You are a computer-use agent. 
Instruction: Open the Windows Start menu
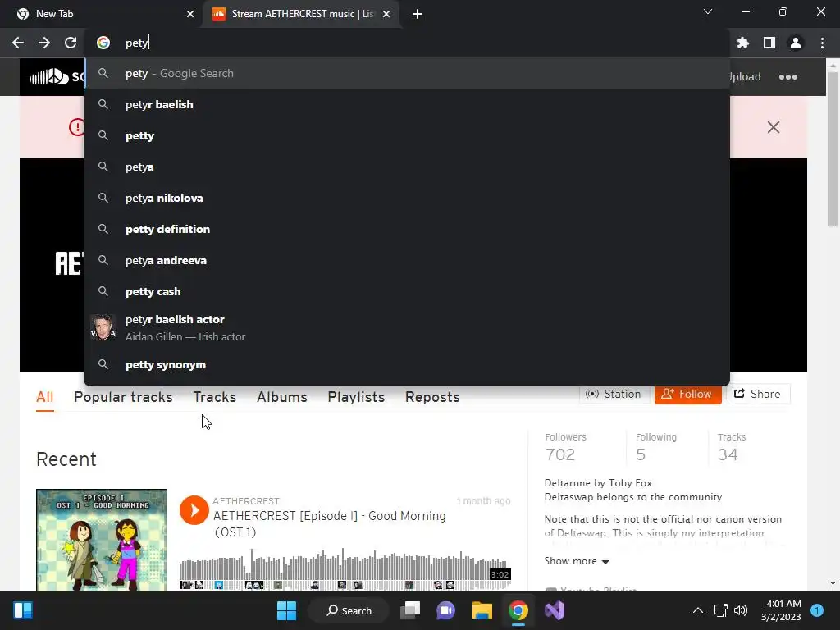(286, 610)
